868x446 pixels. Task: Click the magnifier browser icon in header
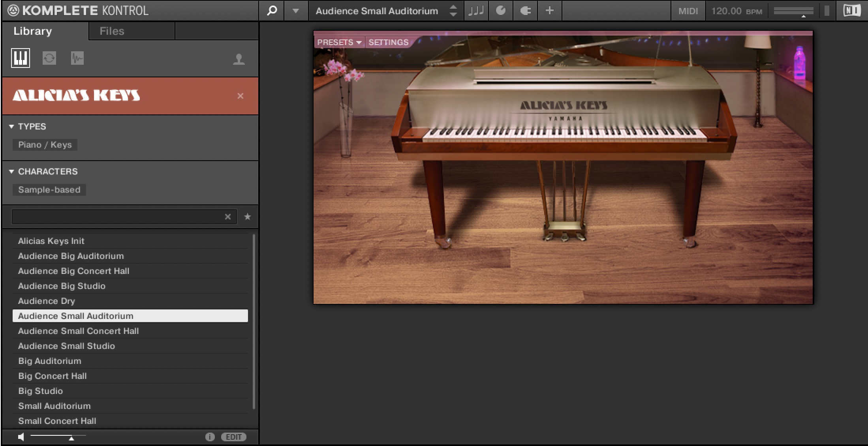[x=272, y=11]
